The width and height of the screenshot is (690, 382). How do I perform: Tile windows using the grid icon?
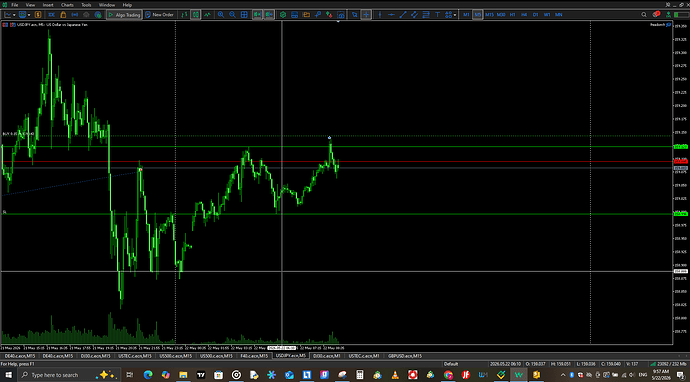[x=244, y=15]
